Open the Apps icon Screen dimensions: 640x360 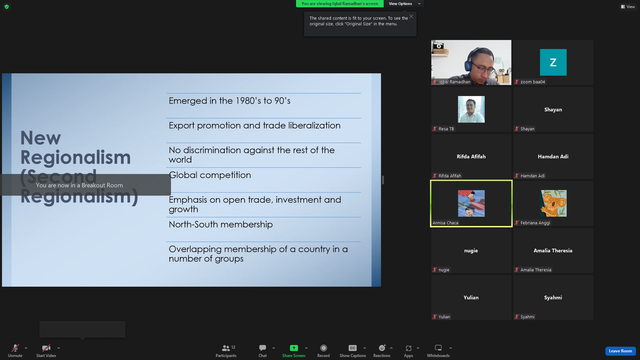point(409,348)
